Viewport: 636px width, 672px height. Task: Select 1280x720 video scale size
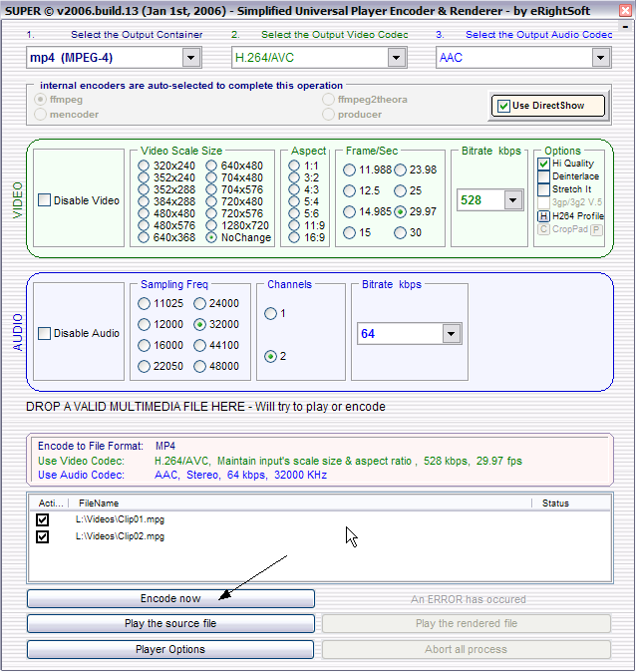(x=211, y=225)
